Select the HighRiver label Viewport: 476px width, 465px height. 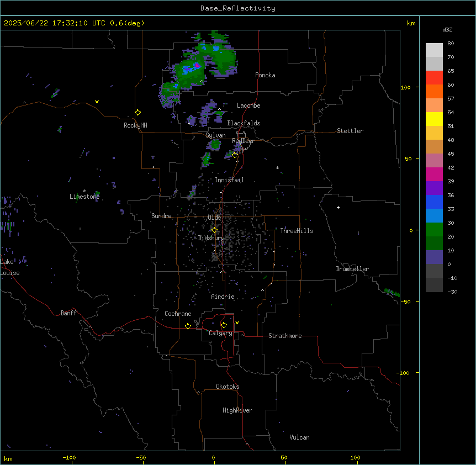click(237, 410)
